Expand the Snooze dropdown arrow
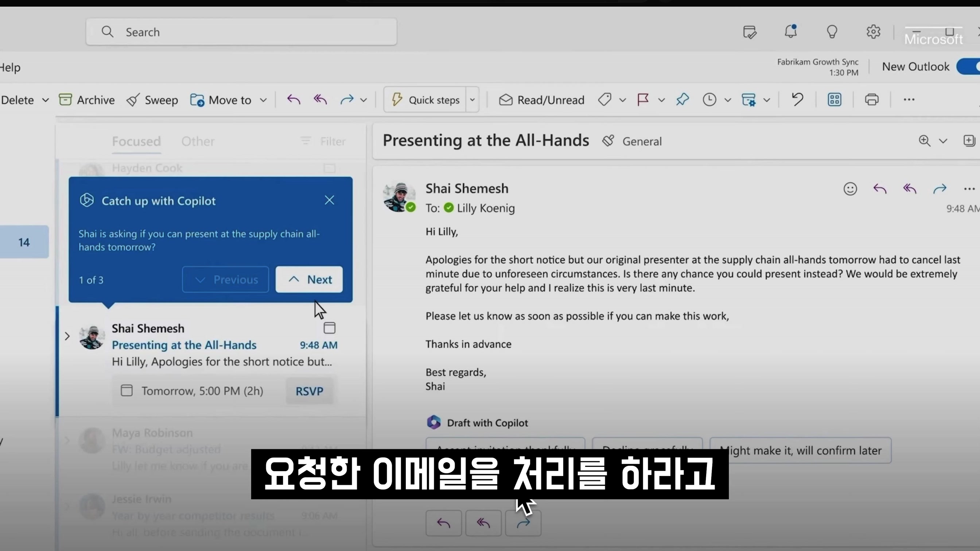 [728, 100]
